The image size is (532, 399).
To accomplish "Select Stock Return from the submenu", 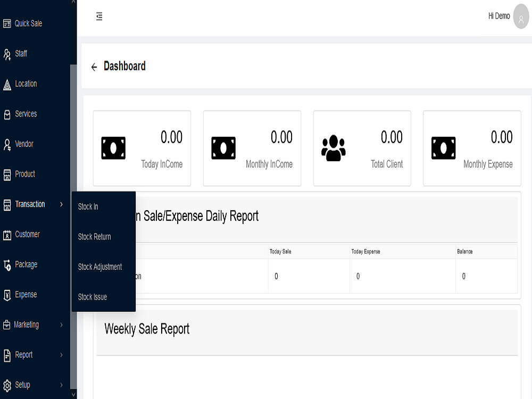I will [x=95, y=237].
